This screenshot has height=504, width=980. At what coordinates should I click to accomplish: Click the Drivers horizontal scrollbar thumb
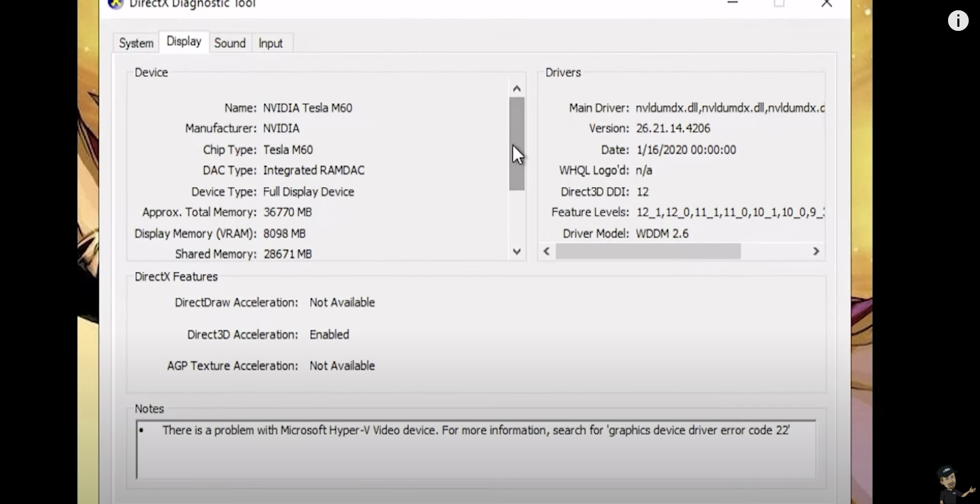[x=647, y=251]
